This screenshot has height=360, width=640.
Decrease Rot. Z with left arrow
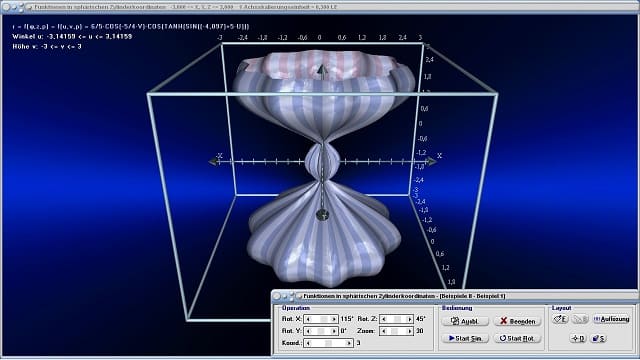[384, 319]
